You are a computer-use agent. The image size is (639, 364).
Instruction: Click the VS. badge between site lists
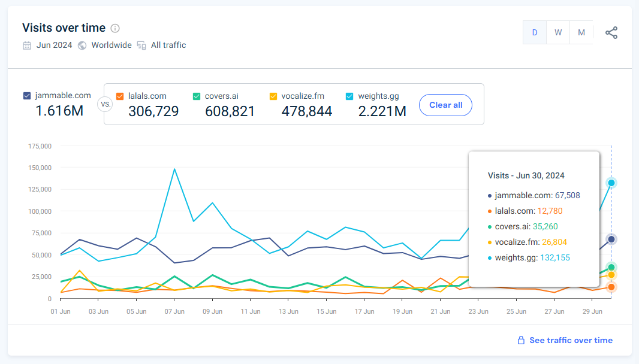(105, 104)
